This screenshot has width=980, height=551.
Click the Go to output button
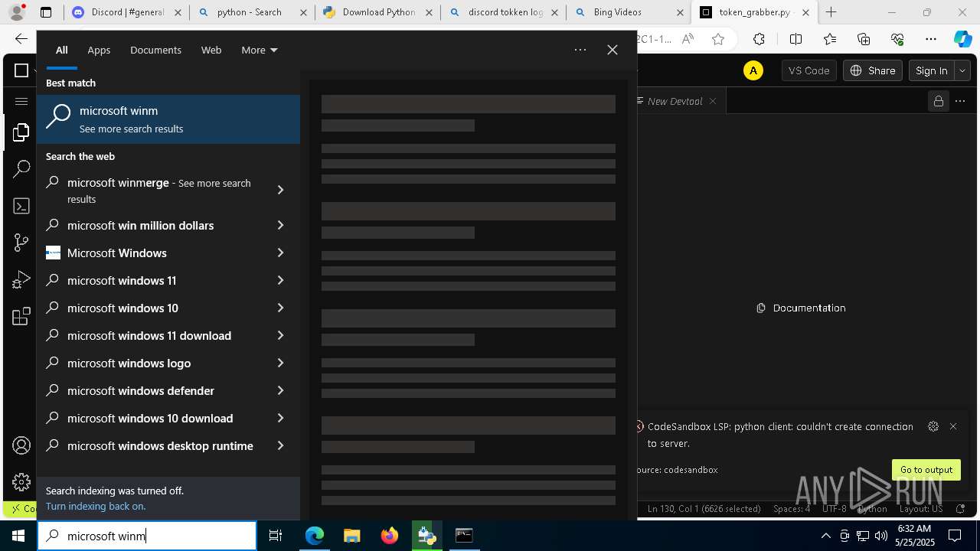(x=926, y=470)
